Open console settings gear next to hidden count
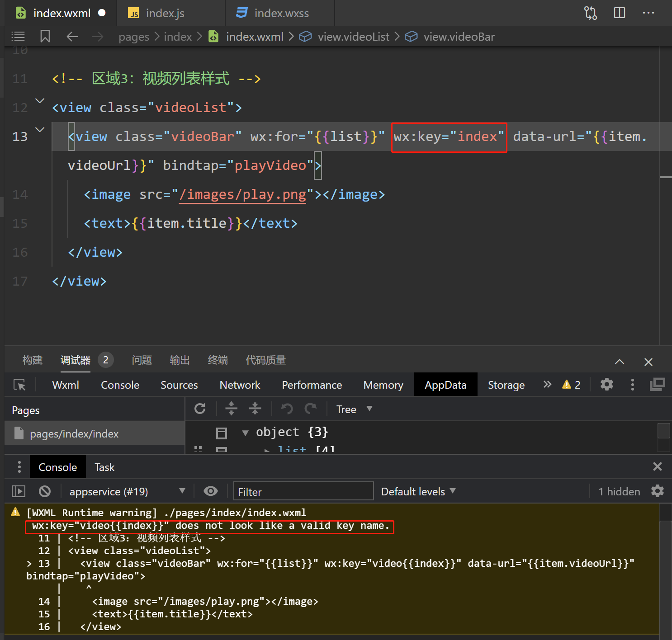 pos(657,491)
